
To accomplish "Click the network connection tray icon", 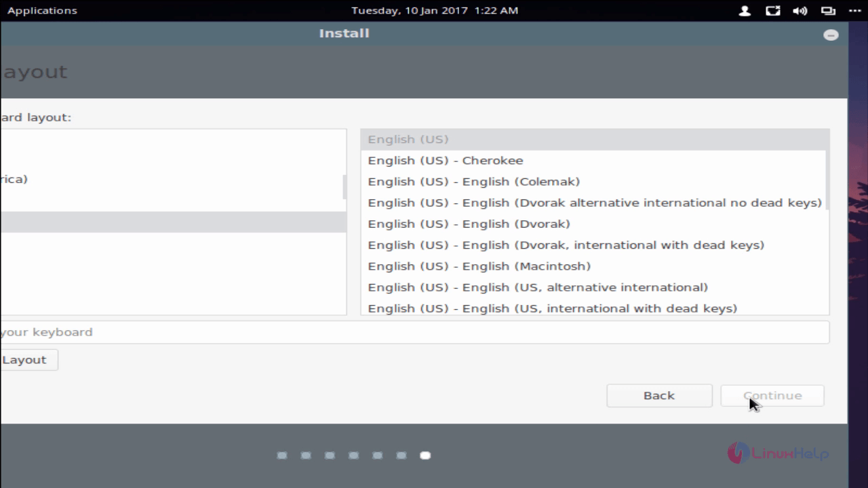I will (x=828, y=11).
